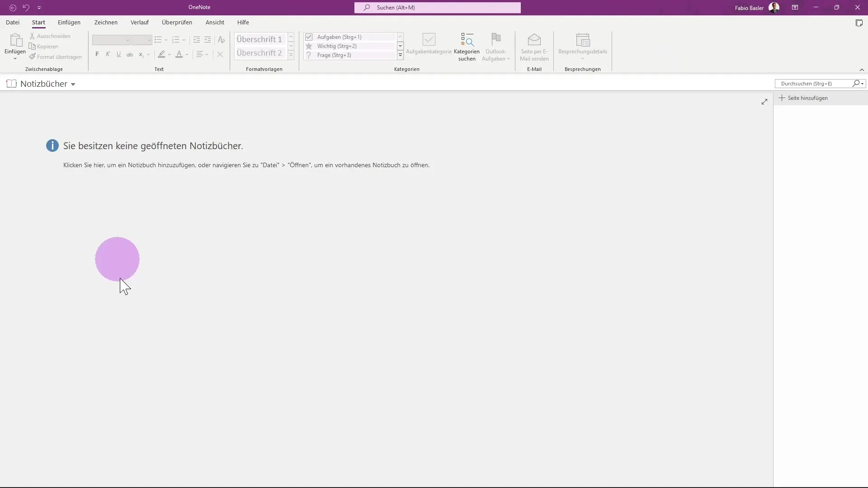The image size is (868, 488).
Task: Click the blue info icon
Action: pos(52,145)
